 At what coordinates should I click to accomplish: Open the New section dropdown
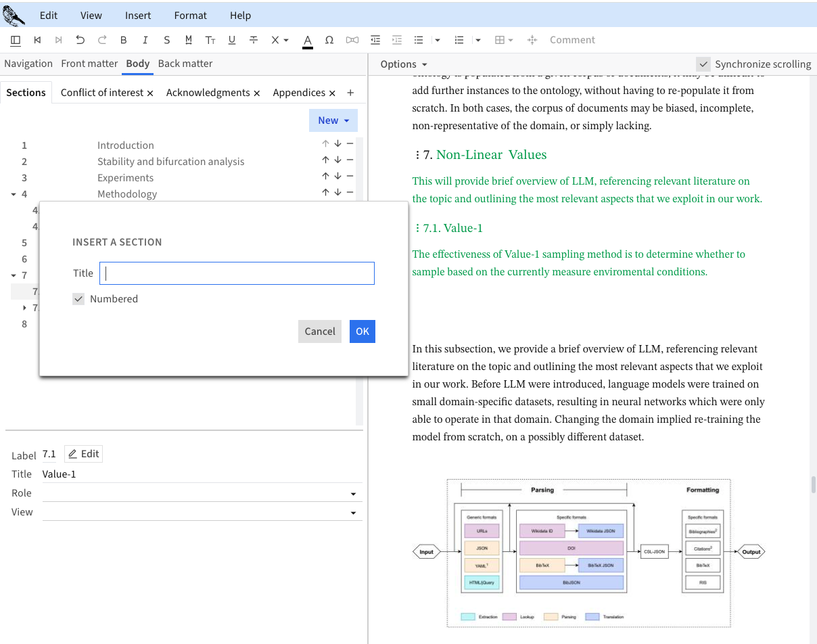tap(333, 120)
